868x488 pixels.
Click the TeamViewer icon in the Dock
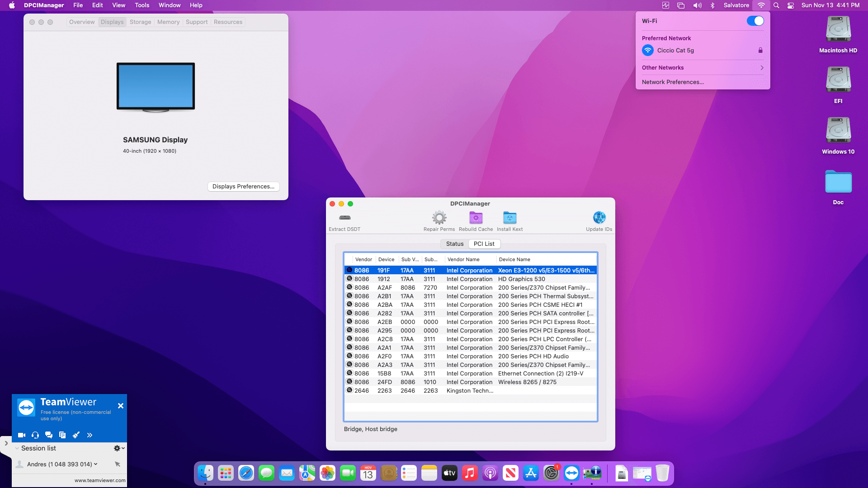[571, 473]
